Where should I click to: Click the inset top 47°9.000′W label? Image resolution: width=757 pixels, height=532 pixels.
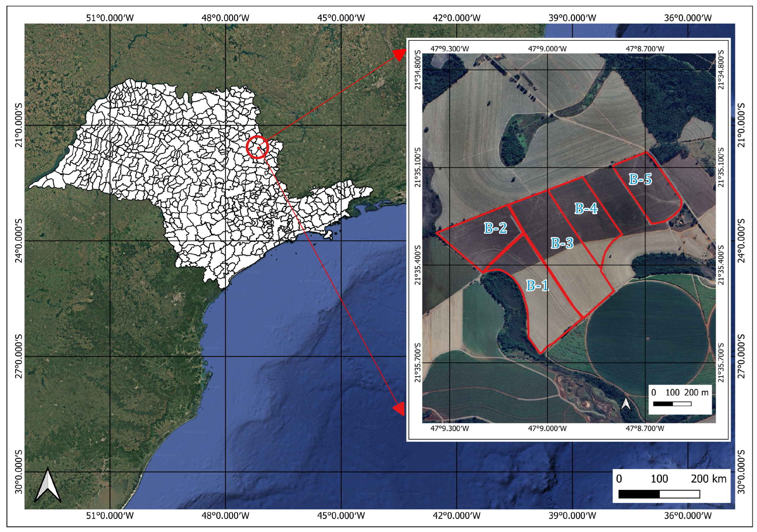[547, 49]
